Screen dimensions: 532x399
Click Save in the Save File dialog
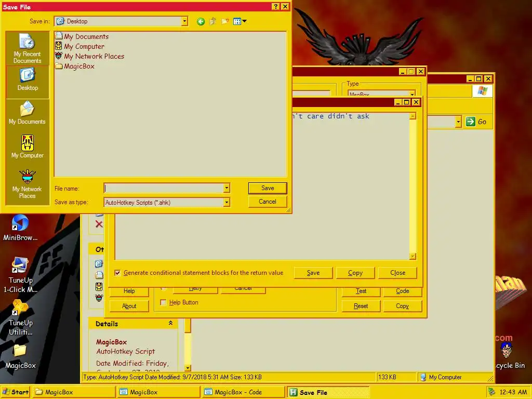(268, 188)
